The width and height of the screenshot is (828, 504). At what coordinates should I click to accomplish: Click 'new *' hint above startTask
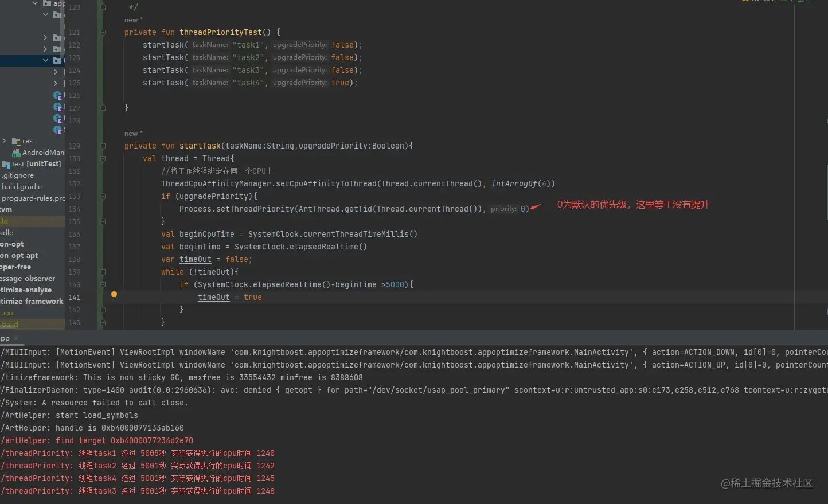coord(134,134)
